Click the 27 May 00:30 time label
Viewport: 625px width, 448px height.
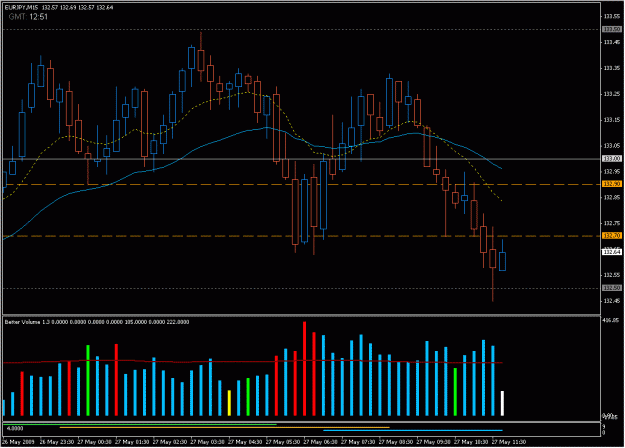(x=94, y=442)
